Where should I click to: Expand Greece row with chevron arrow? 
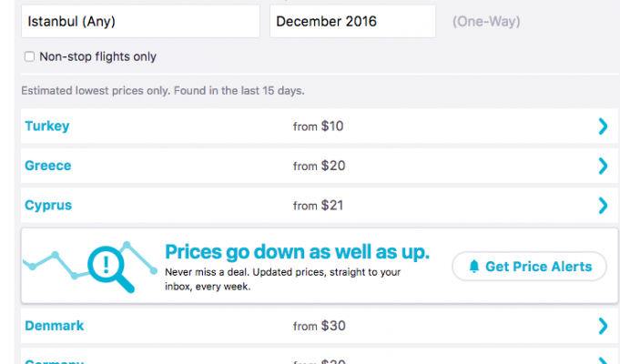point(602,166)
